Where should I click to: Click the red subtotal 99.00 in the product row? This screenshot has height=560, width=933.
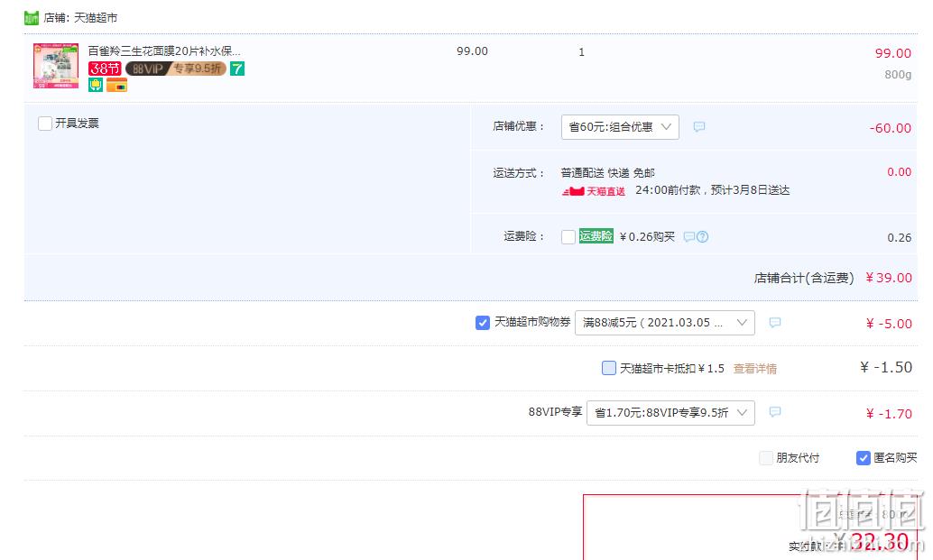point(892,53)
